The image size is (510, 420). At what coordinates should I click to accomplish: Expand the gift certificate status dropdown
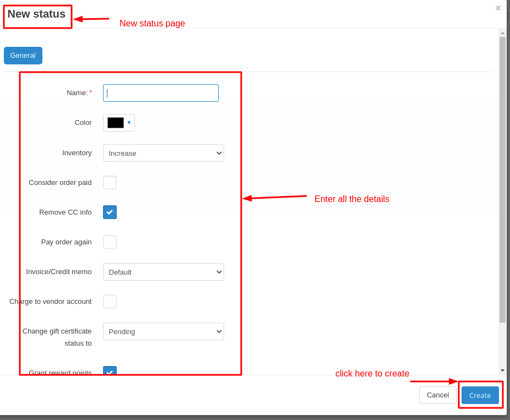click(164, 331)
